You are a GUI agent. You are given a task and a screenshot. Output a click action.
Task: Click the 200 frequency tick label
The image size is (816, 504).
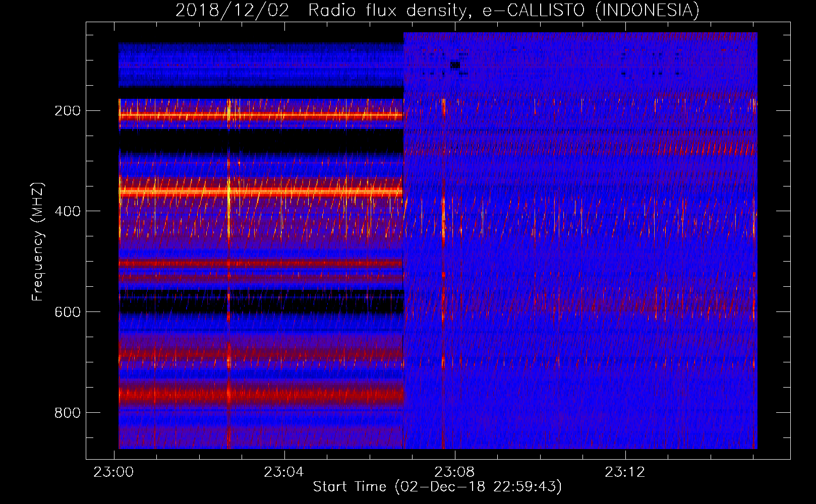pos(67,111)
